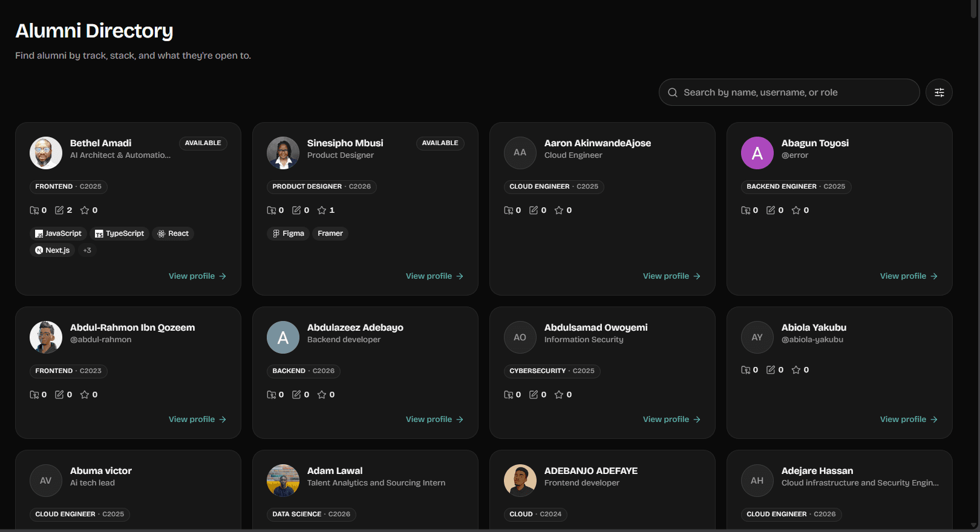The width and height of the screenshot is (980, 532).
Task: Open Bethel Amadi's avatar photo
Action: click(x=46, y=153)
